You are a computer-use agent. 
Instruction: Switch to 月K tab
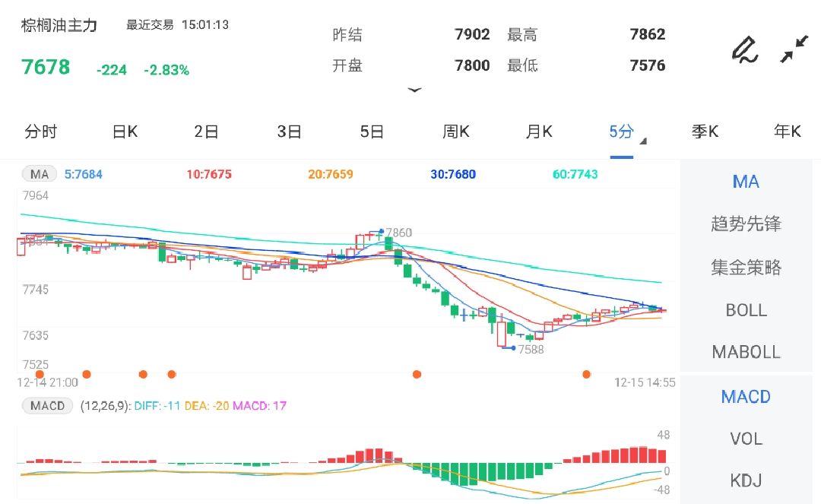[x=539, y=132]
